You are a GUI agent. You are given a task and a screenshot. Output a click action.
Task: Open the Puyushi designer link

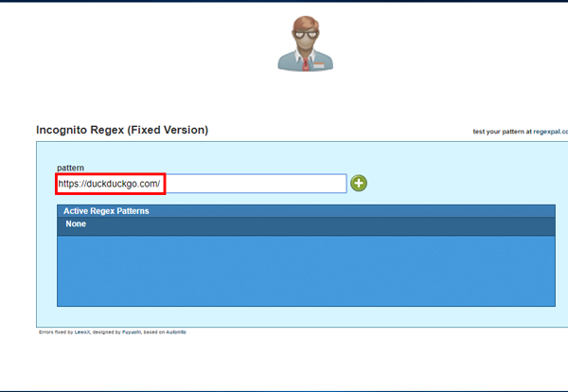[x=129, y=331]
